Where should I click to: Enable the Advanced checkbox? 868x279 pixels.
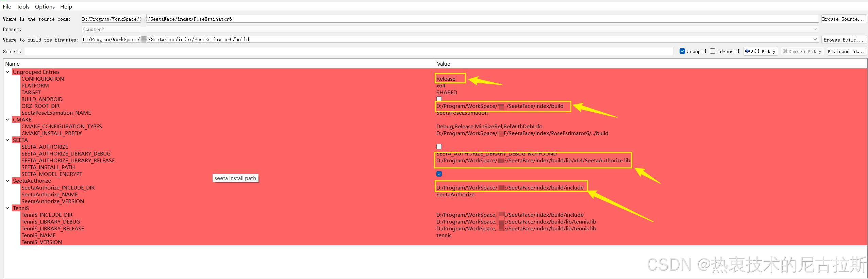pos(713,51)
